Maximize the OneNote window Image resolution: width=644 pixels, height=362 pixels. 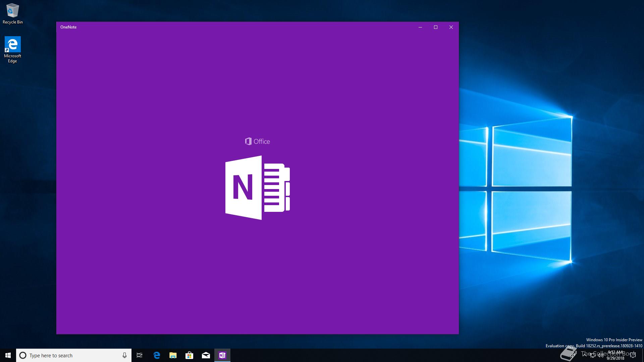click(436, 27)
